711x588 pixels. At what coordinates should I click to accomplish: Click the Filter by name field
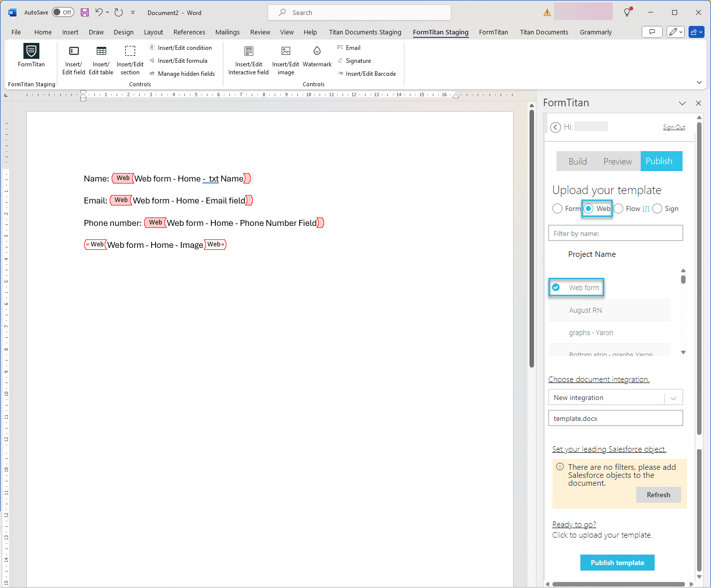tap(616, 233)
